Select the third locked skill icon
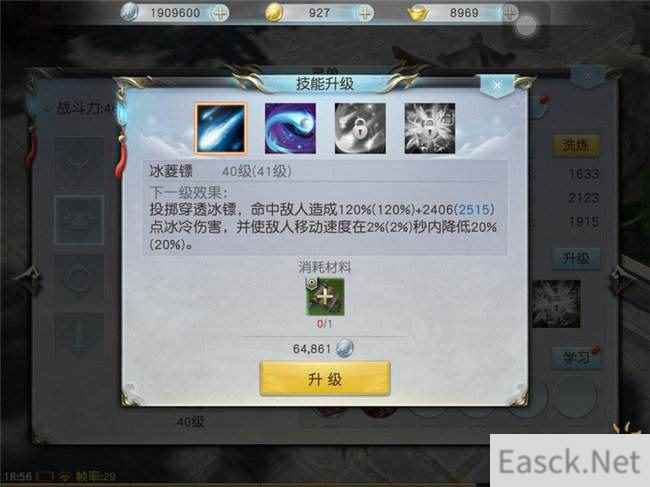 [x=360, y=129]
